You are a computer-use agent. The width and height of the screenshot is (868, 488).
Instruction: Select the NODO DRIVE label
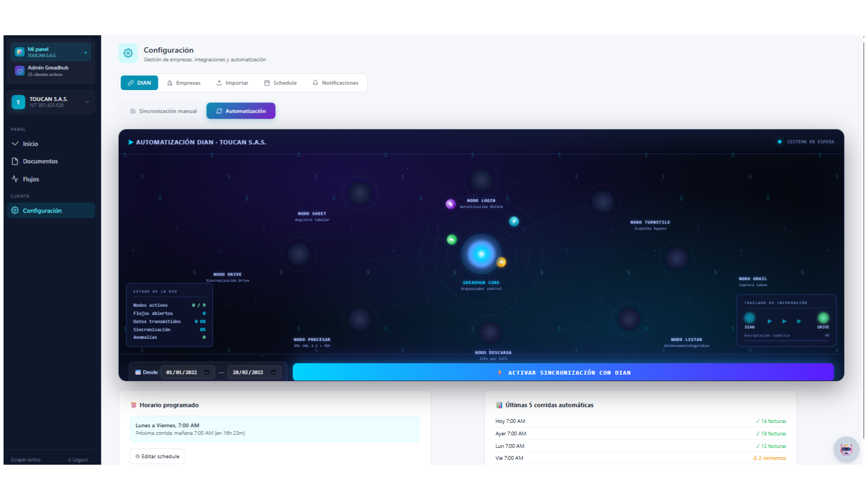[227, 274]
